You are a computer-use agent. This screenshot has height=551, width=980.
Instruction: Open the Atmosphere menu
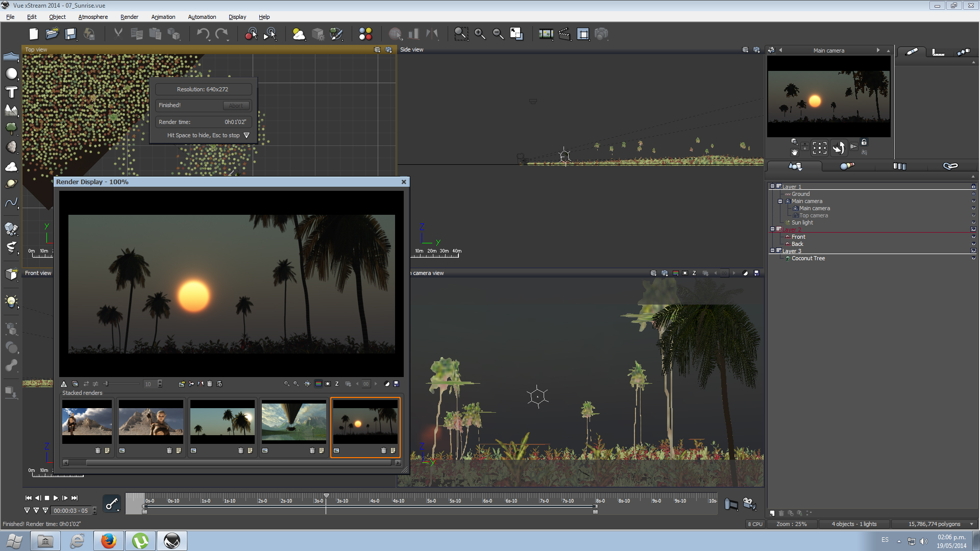[x=93, y=17]
